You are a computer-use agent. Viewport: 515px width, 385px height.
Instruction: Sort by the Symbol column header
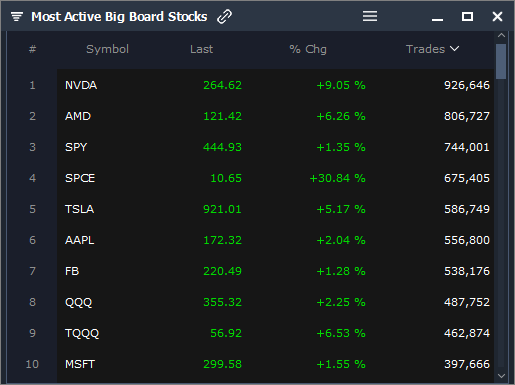[107, 49]
